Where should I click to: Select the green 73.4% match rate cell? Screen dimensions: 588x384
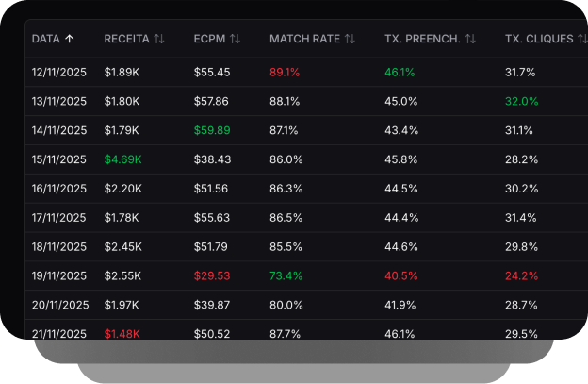click(286, 275)
